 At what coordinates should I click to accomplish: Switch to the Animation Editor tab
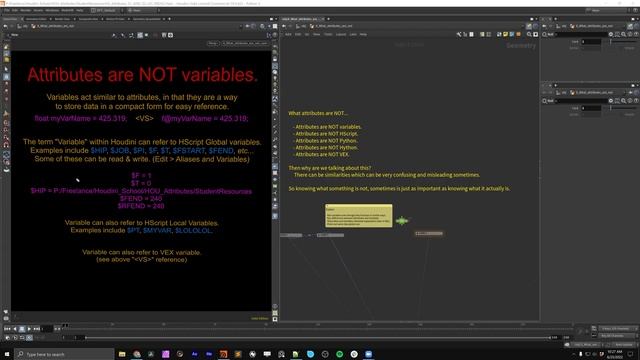coord(36,19)
